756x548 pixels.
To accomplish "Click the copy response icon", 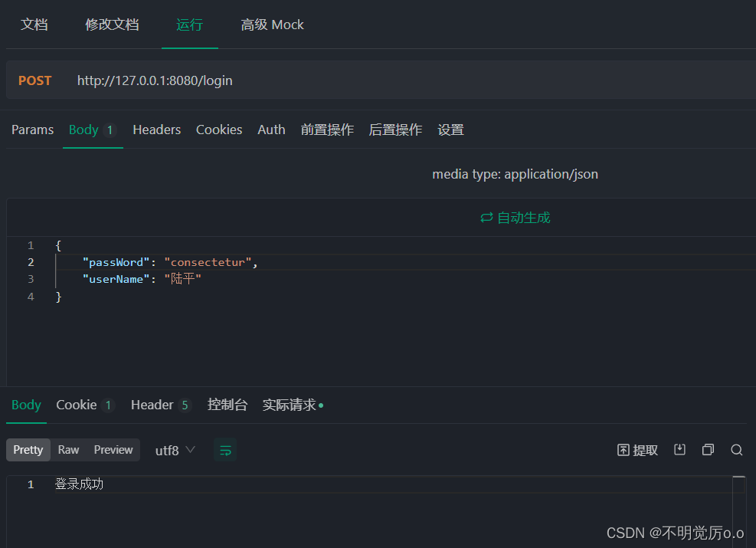I will coord(708,450).
